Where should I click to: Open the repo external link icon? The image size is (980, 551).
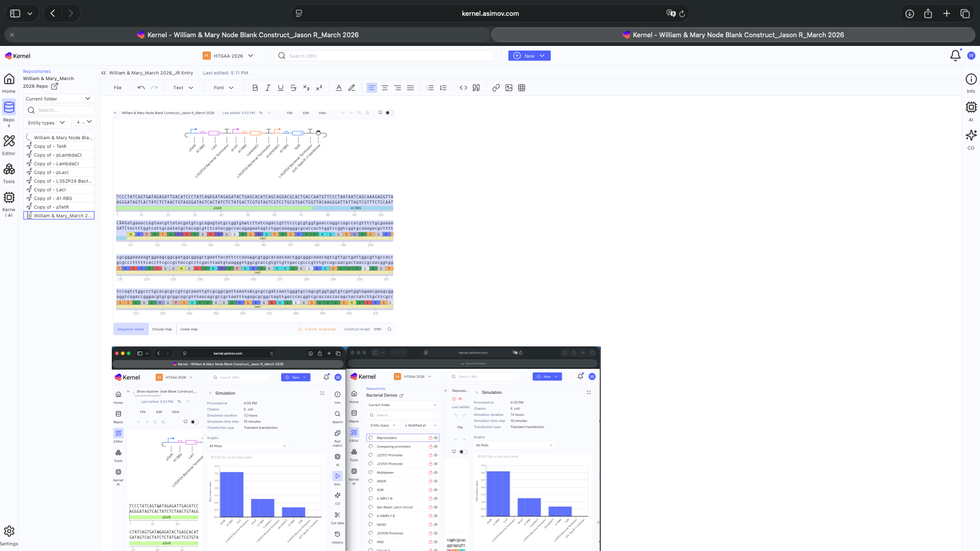click(x=55, y=86)
